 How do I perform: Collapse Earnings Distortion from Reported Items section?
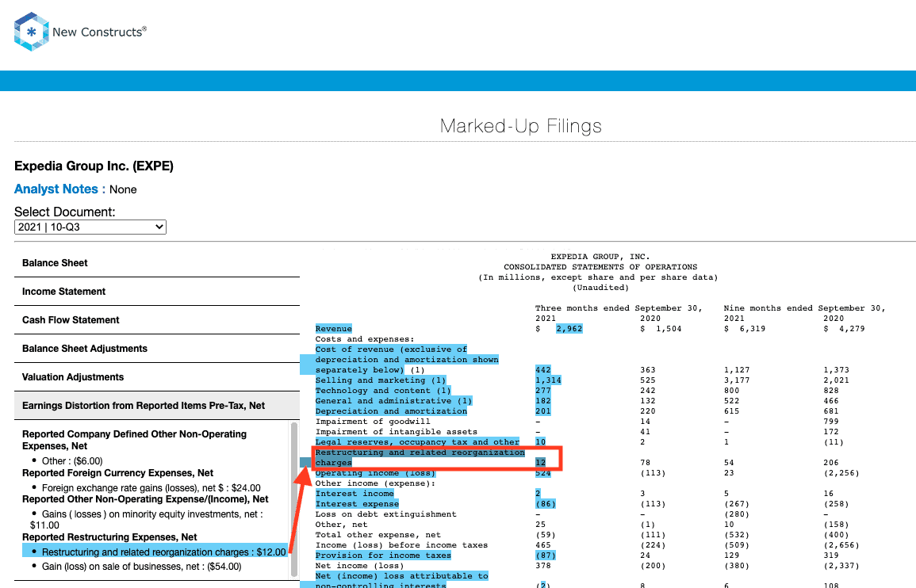coord(156,406)
